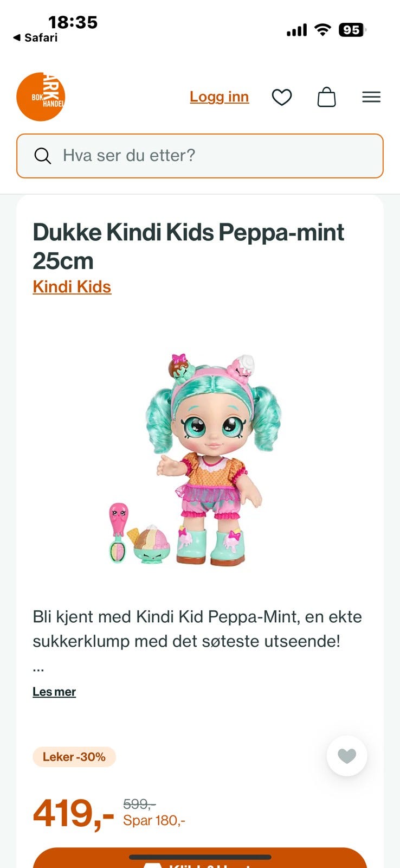Tap the 419,- sale price
Viewport: 400px width, 868px height.
click(x=73, y=813)
